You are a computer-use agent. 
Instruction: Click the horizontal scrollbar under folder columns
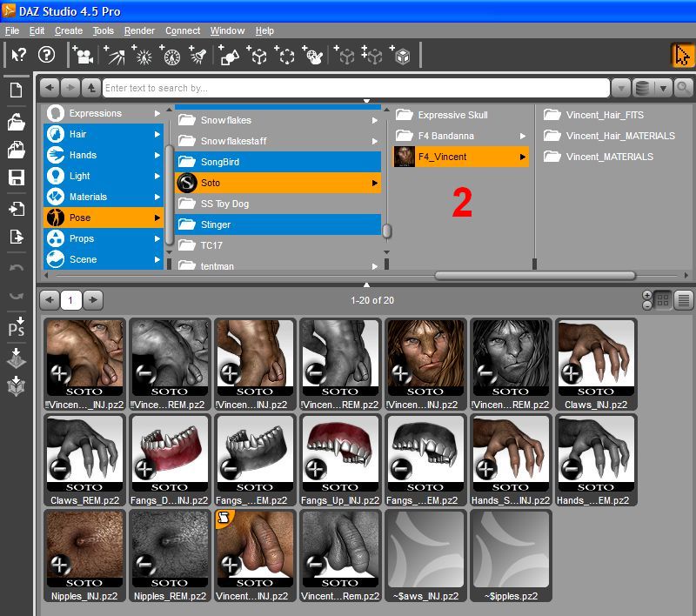click(x=535, y=276)
